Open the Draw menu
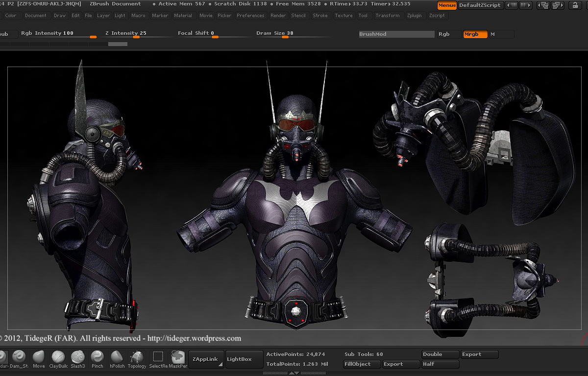This screenshot has width=588, height=376. coord(60,16)
